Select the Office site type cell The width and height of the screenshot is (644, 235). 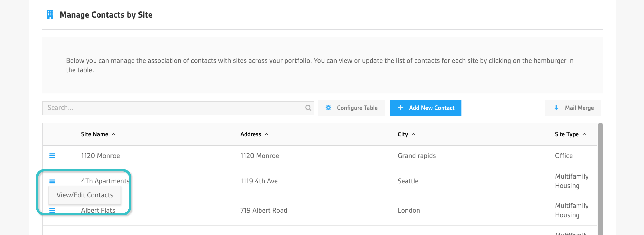(x=563, y=156)
